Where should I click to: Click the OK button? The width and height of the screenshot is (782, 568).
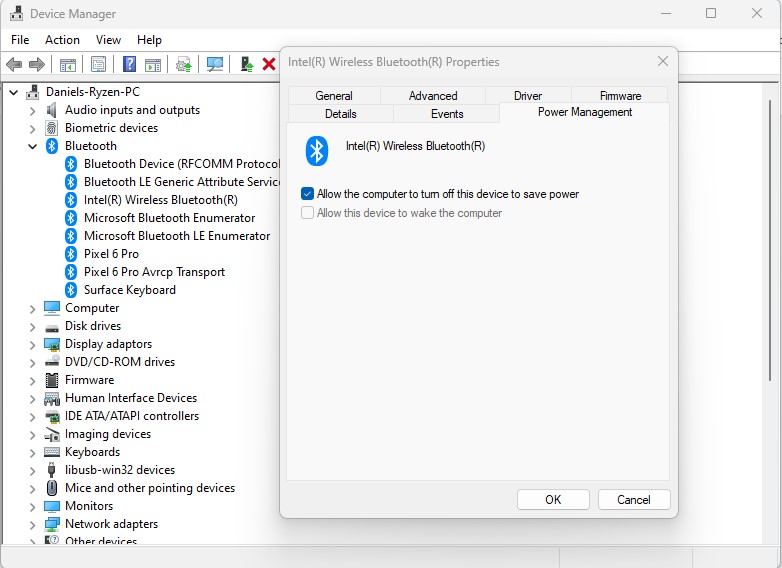553,500
